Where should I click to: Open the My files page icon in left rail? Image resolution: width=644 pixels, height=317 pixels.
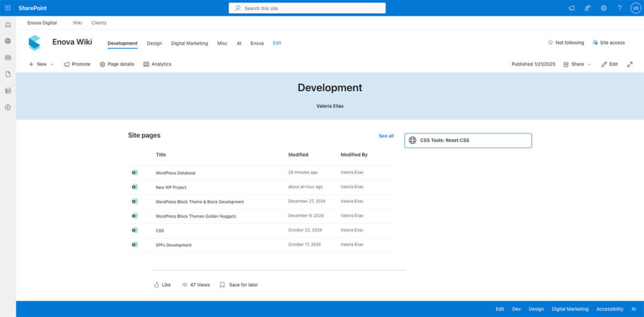[x=8, y=74]
